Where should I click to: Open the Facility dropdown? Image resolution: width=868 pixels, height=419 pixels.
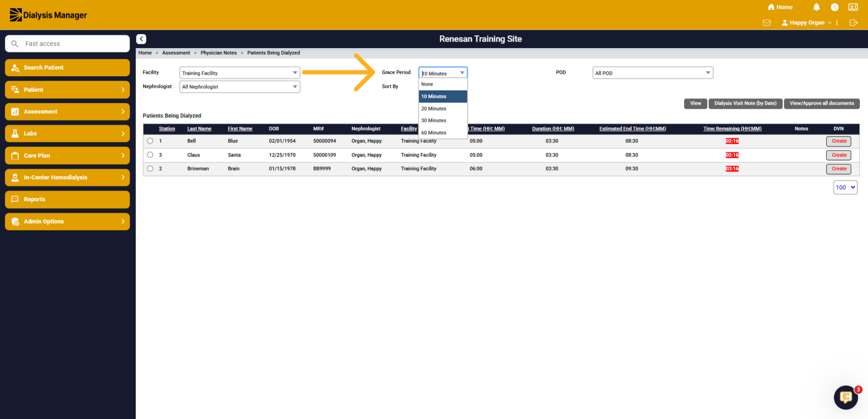point(240,73)
